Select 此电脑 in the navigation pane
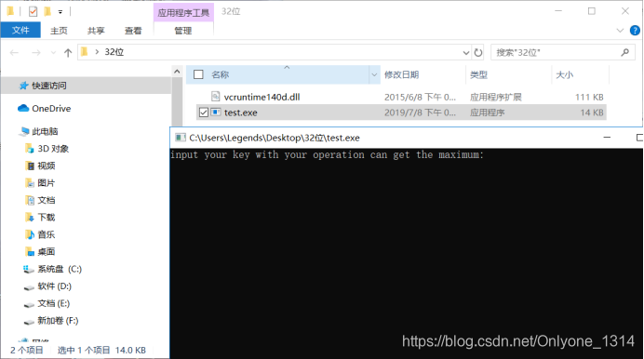The width and height of the screenshot is (644, 359). pos(45,131)
